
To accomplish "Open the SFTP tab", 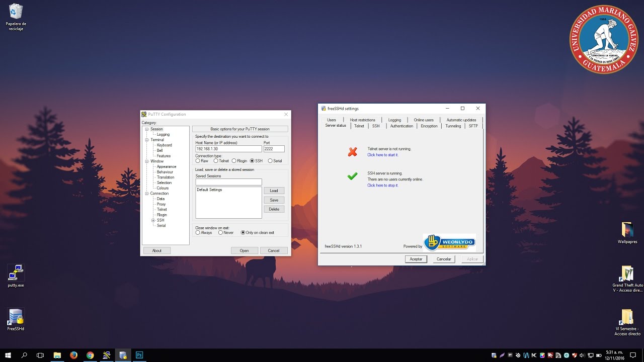I will tap(473, 126).
